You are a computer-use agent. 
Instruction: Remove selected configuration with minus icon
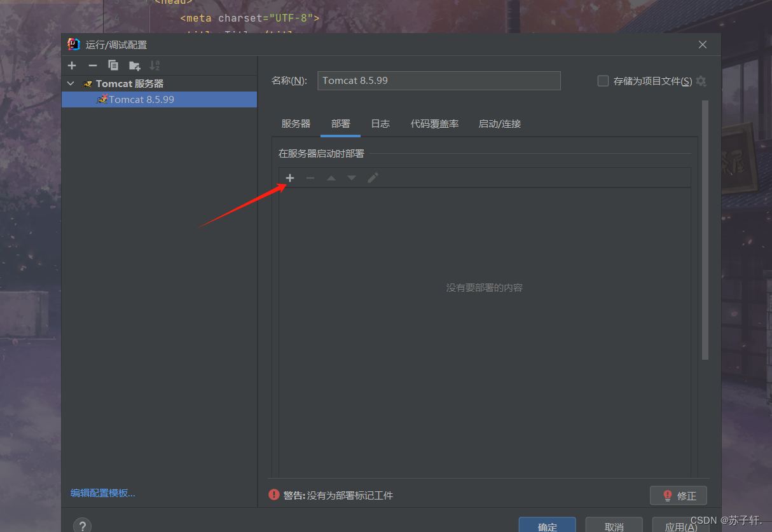coord(92,65)
